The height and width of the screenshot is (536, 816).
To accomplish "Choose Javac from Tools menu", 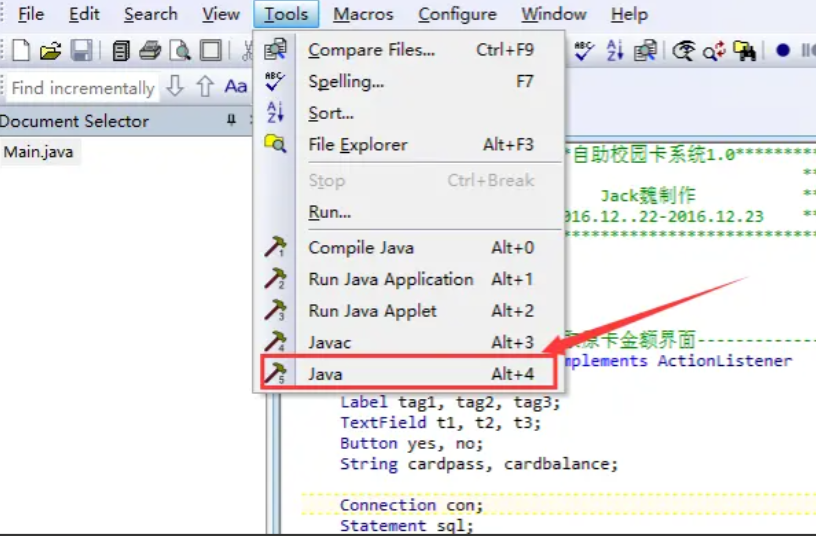I will [408, 343].
